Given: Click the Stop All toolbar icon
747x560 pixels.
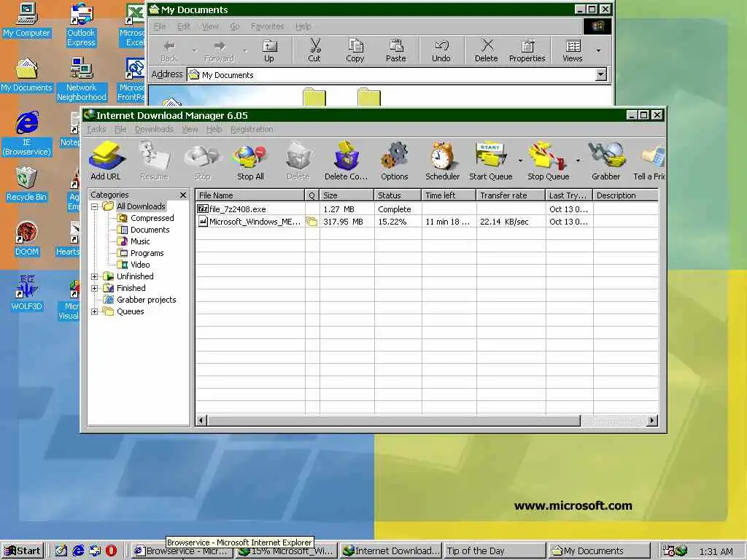Looking at the screenshot, I should click(250, 160).
